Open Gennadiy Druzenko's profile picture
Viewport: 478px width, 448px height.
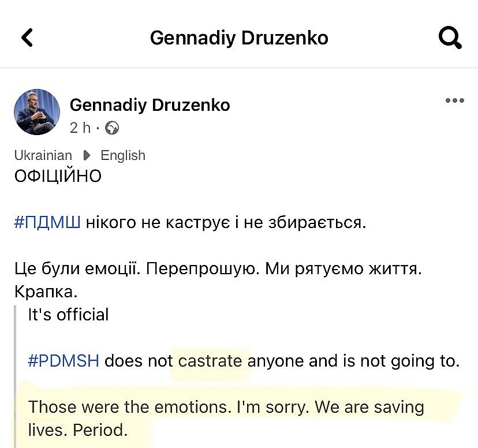tap(36, 112)
